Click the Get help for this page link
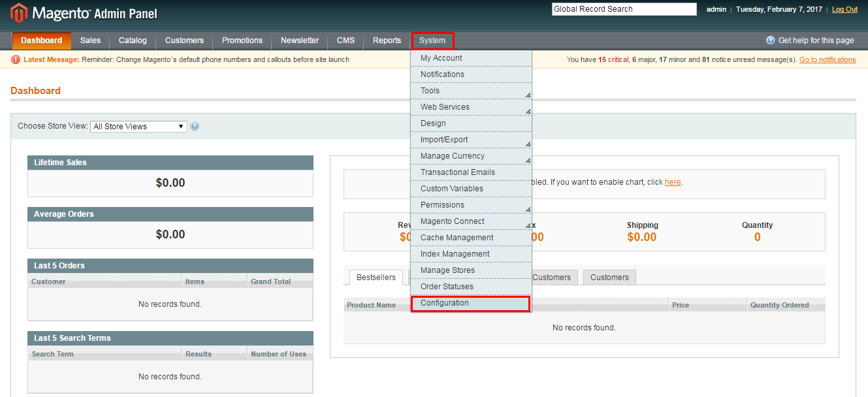The width and height of the screenshot is (868, 397). (x=816, y=40)
